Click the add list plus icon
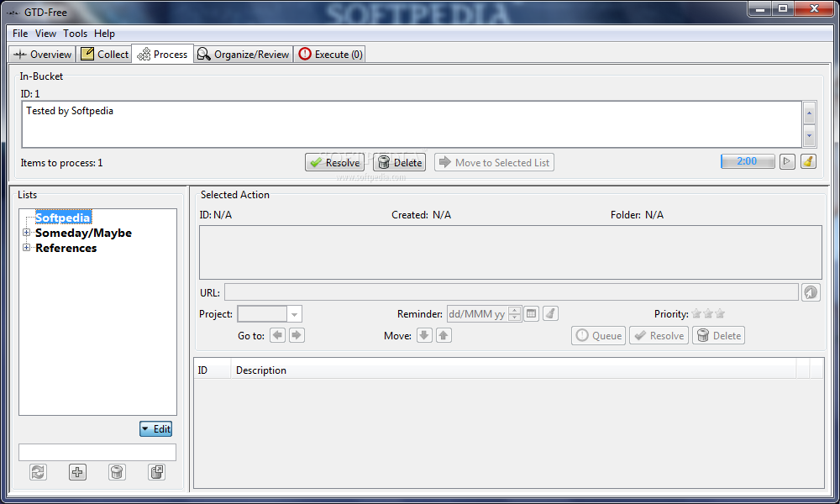The height and width of the screenshot is (504, 840). tap(77, 472)
